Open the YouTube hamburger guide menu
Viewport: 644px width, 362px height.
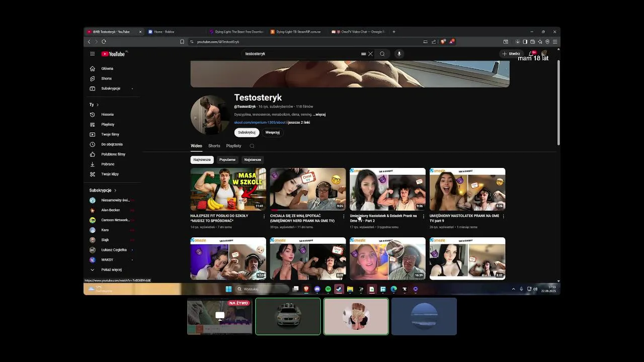tap(92, 54)
